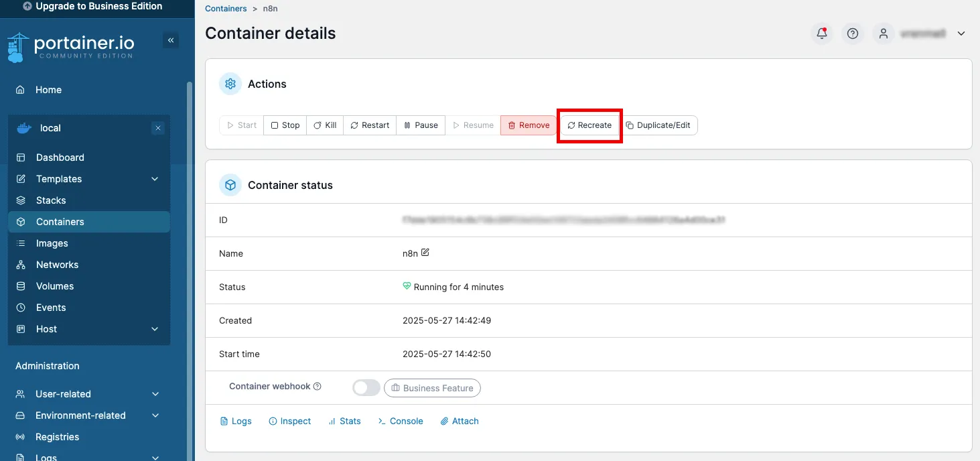Click the Portainer.io logo
Image resolution: width=980 pixels, height=461 pixels.
click(x=70, y=47)
